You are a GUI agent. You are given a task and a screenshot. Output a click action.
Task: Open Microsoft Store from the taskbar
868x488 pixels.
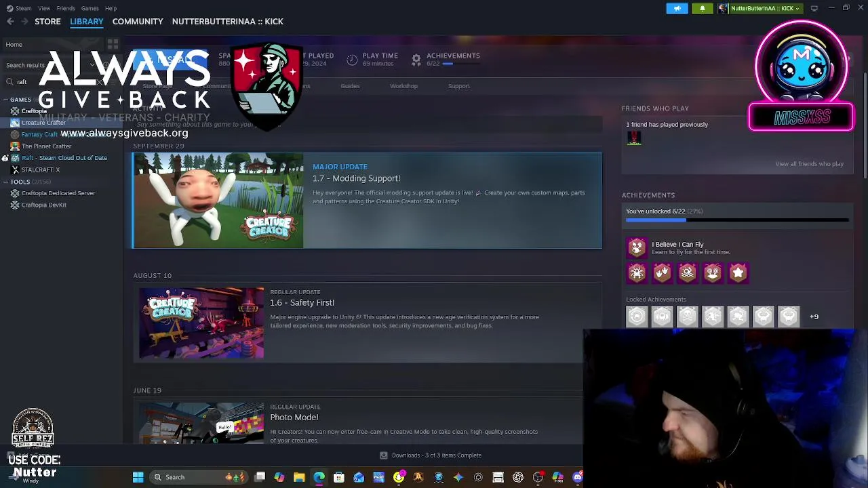tap(339, 477)
